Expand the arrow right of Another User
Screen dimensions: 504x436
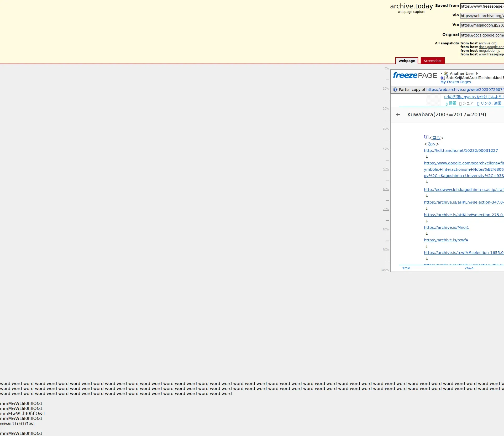(477, 74)
